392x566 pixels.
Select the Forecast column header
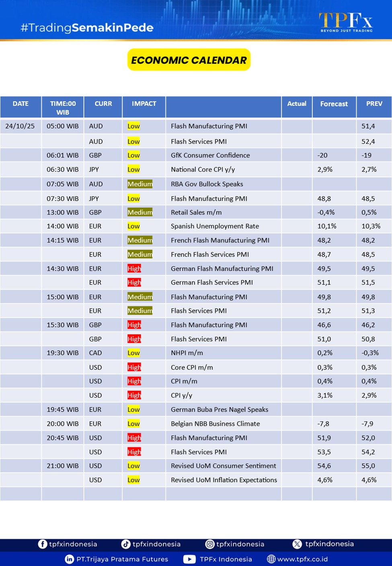pyautogui.click(x=334, y=104)
